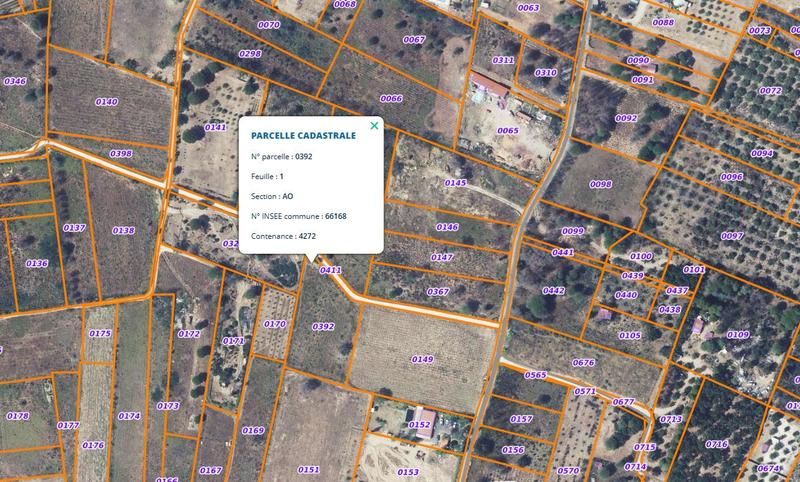
Task: Click on parcel label 0442
Action: click(553, 291)
